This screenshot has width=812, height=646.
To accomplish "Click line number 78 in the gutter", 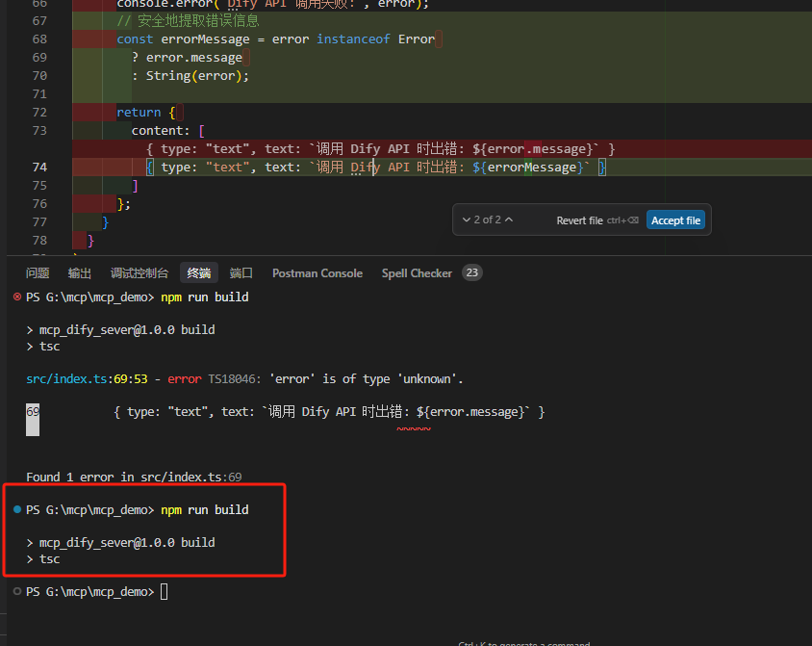I will point(39,240).
